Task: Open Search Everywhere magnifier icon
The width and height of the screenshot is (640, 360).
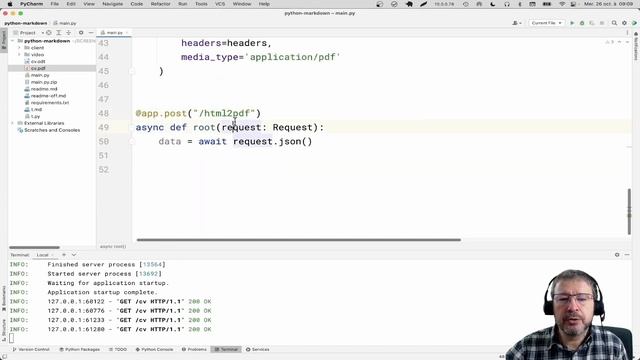Action: tap(614, 23)
